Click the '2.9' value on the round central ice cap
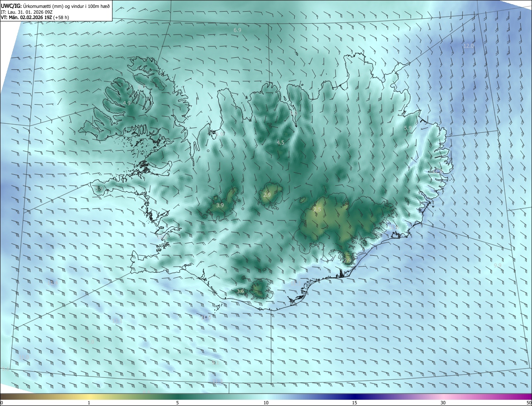 [x=267, y=195]
